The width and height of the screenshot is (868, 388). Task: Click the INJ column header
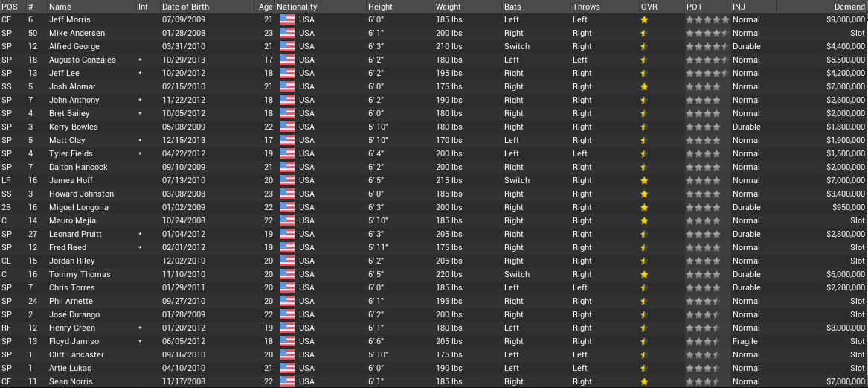[x=739, y=7]
